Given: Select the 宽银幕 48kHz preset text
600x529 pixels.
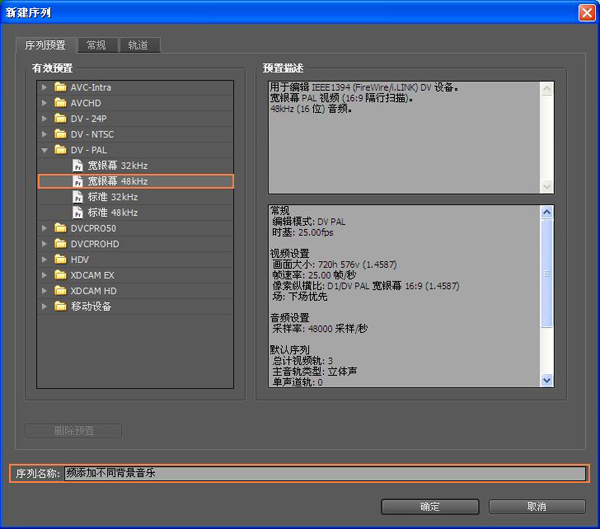Looking at the screenshot, I should [x=118, y=181].
